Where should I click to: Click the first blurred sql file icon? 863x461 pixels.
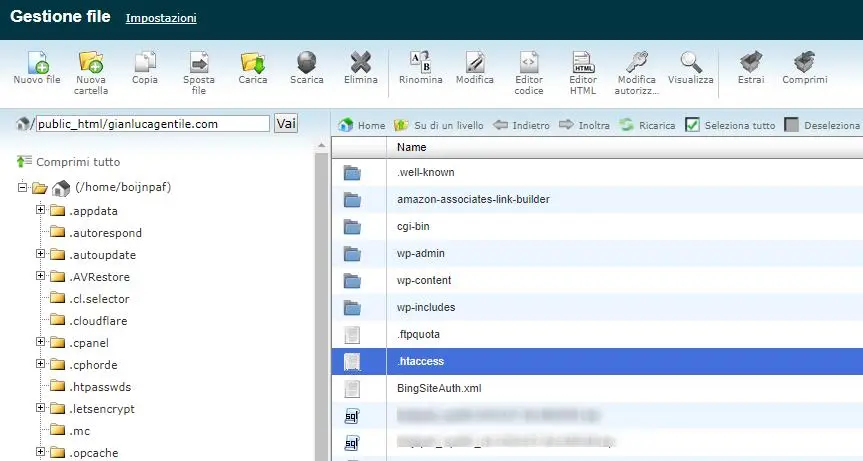click(x=352, y=416)
